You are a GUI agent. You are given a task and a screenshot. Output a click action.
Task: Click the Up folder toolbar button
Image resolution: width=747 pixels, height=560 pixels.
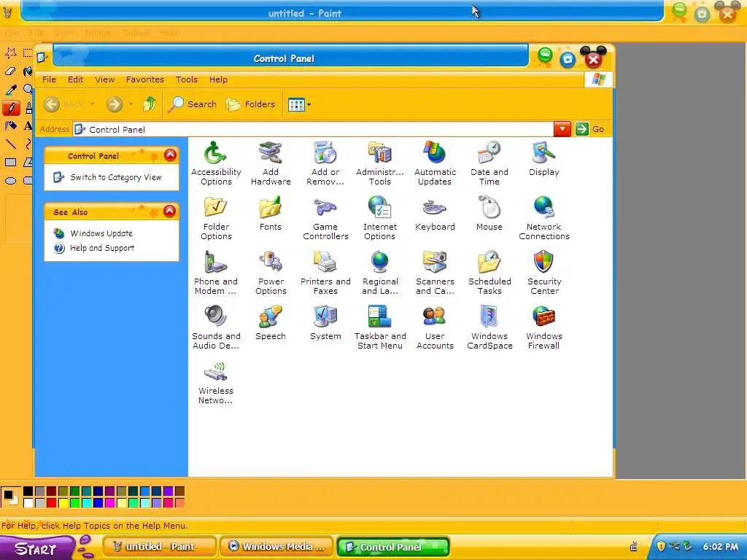150,104
